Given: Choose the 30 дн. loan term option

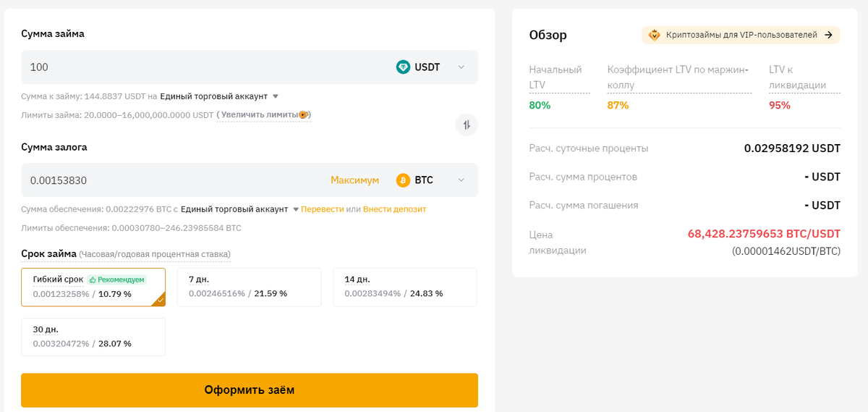Looking at the screenshot, I should pos(93,337).
